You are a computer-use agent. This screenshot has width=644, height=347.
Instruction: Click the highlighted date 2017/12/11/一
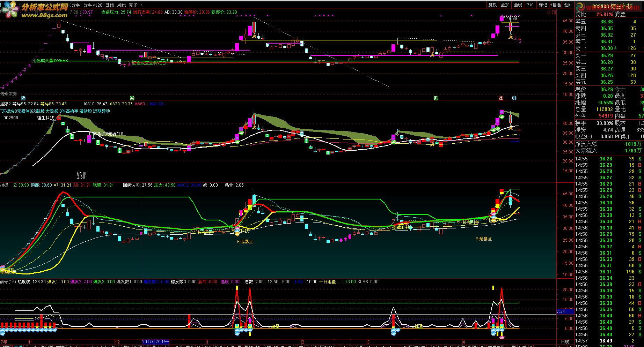pyautogui.click(x=156, y=341)
